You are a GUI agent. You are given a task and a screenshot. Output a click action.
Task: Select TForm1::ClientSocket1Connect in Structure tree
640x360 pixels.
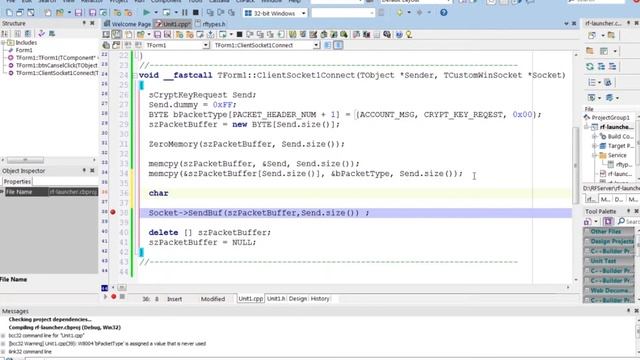pos(57,73)
